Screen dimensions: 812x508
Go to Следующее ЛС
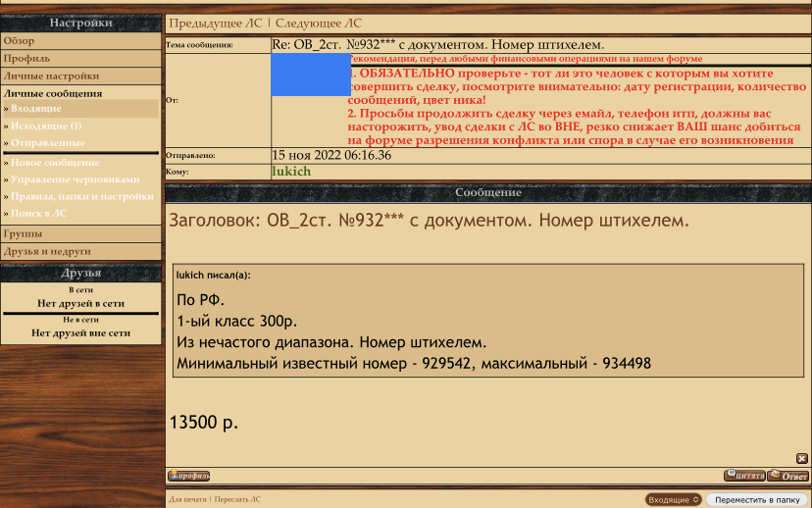(x=318, y=22)
